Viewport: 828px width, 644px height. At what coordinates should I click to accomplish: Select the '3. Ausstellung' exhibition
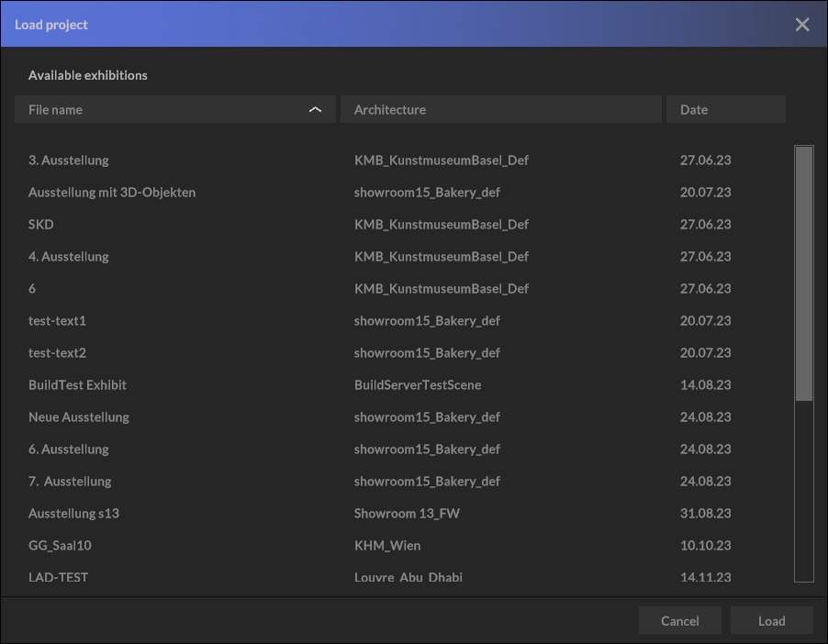click(x=69, y=161)
